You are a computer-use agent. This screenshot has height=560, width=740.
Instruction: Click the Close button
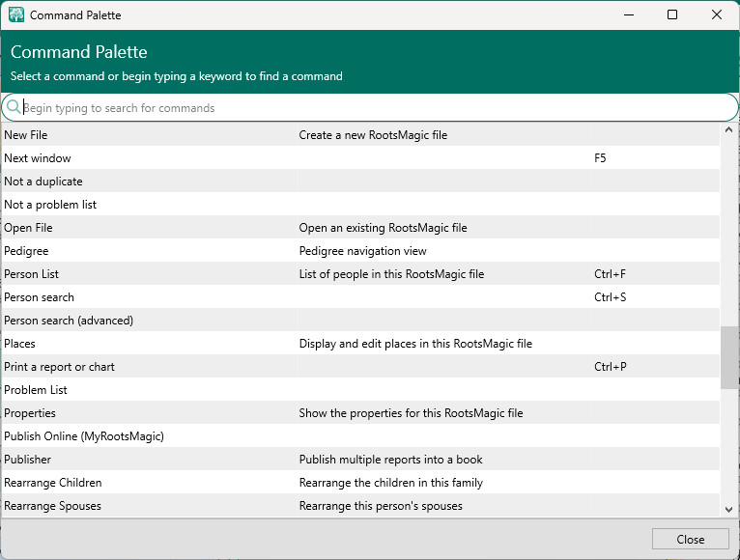point(690,539)
